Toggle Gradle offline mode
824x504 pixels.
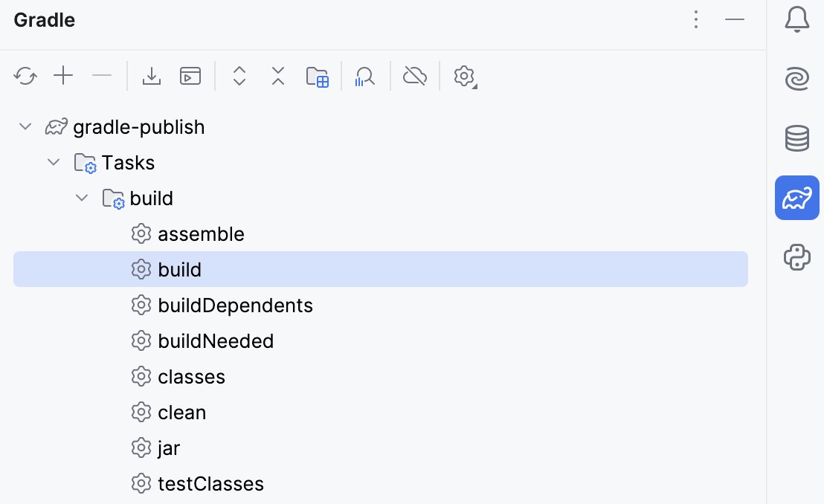pyautogui.click(x=414, y=75)
